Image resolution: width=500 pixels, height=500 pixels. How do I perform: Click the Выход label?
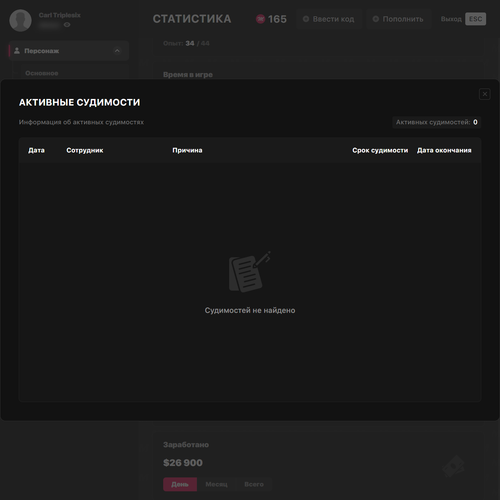(451, 19)
